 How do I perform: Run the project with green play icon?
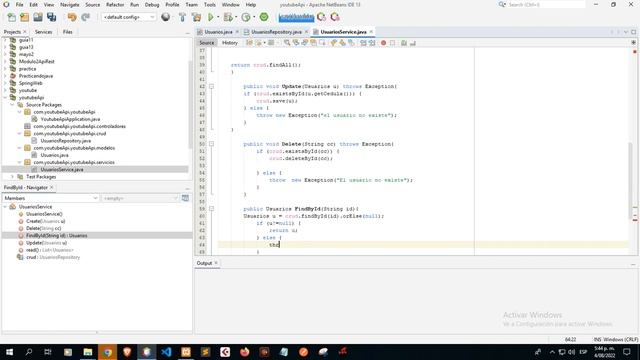click(x=211, y=17)
